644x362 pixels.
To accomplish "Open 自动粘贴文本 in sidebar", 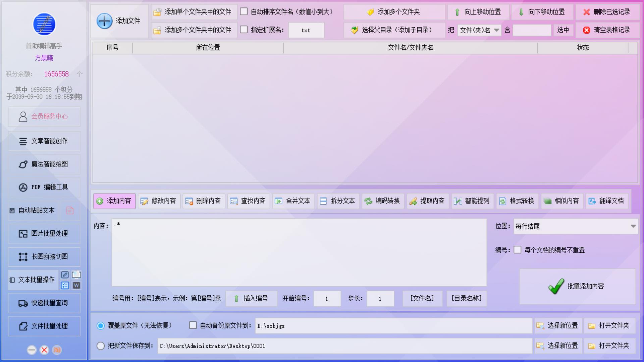I will point(33,210).
